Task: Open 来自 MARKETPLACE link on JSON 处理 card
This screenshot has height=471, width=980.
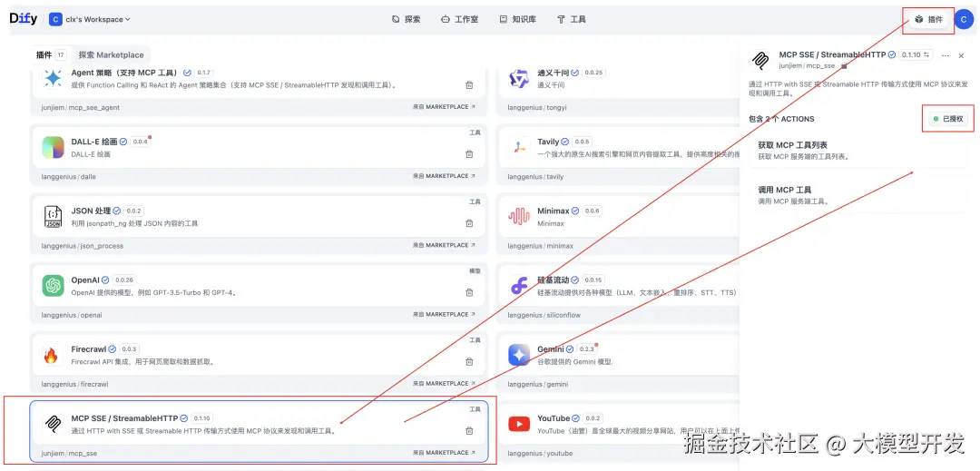Action: (x=444, y=245)
